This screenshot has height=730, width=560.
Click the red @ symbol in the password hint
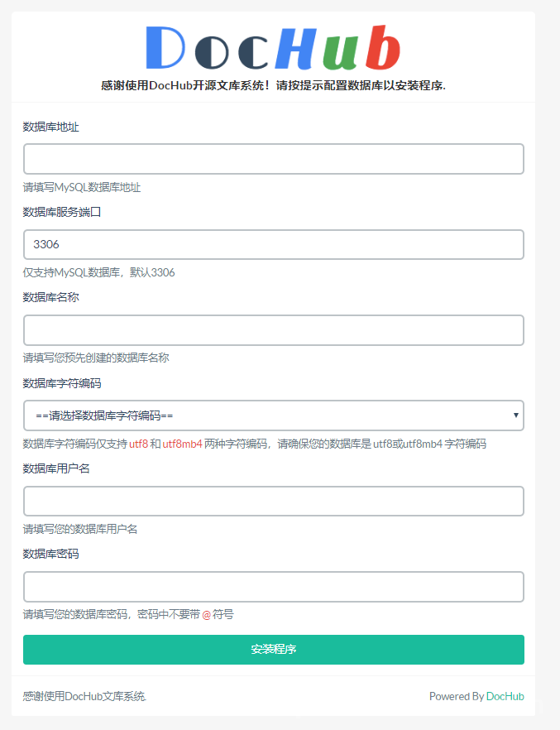(207, 615)
